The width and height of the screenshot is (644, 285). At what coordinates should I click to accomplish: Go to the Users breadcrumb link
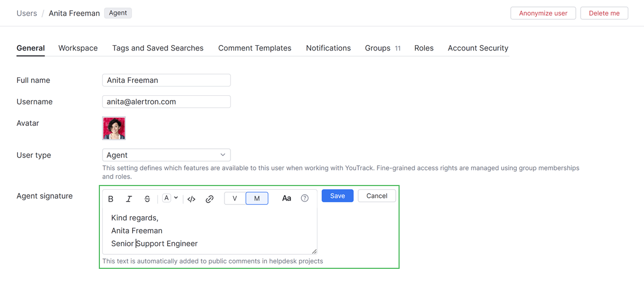(27, 13)
